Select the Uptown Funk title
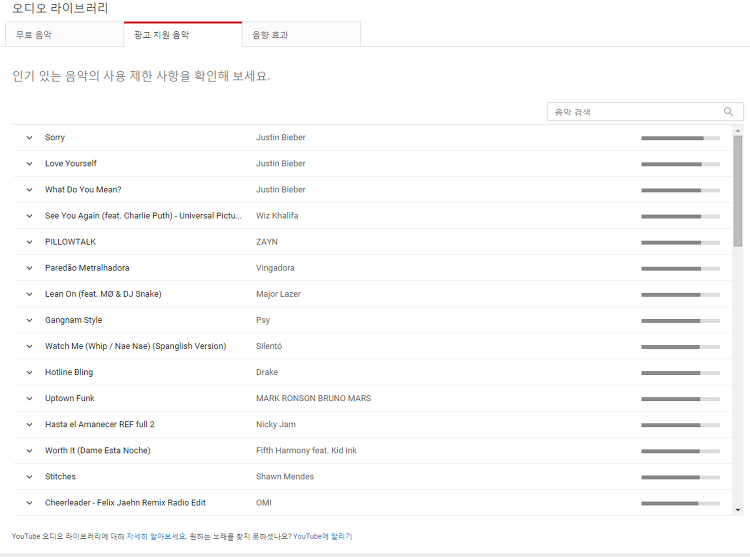 click(x=69, y=398)
